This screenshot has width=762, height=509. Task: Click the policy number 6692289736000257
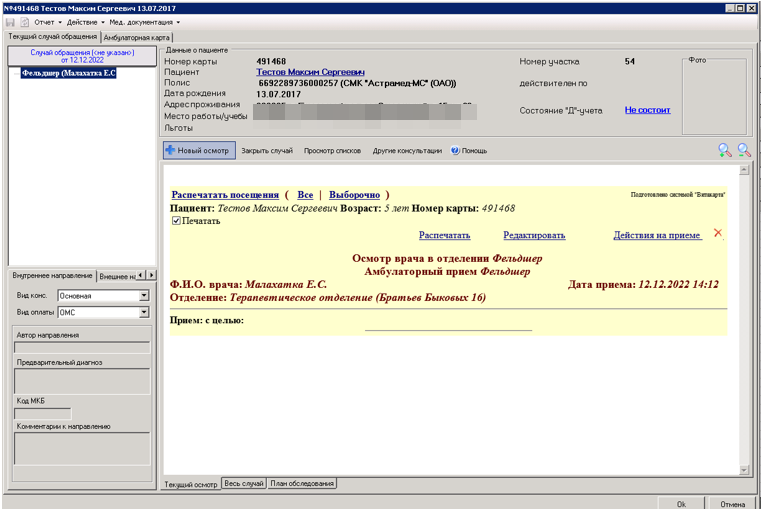(298, 83)
